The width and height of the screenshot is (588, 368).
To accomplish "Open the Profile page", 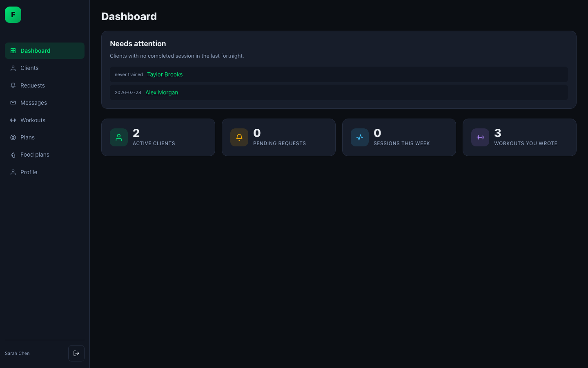I will (x=45, y=172).
